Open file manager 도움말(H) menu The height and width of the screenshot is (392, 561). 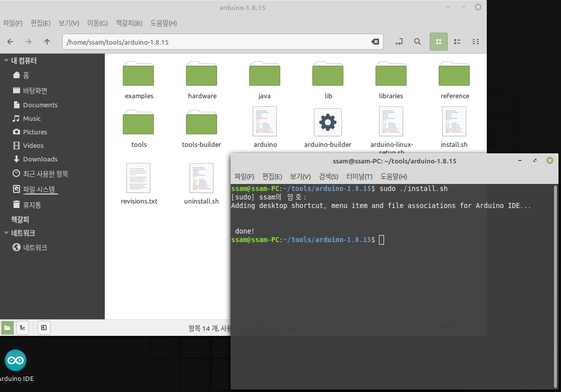[x=163, y=23]
